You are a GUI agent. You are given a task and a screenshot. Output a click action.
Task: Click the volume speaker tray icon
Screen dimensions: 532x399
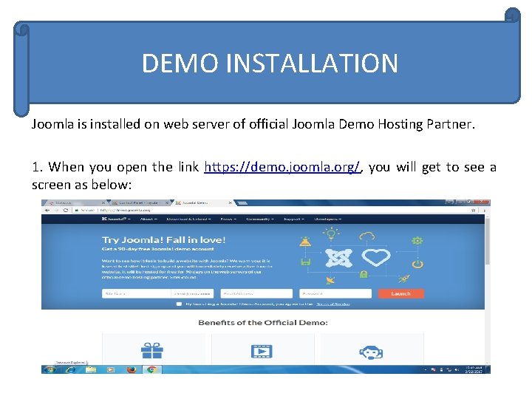click(457, 369)
